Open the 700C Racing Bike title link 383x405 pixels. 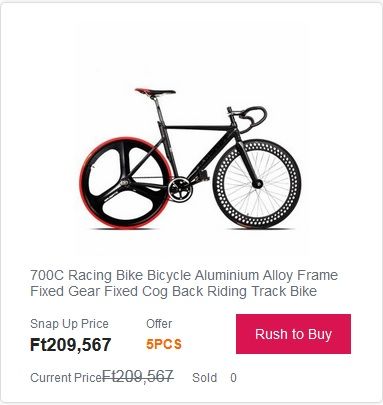(184, 283)
